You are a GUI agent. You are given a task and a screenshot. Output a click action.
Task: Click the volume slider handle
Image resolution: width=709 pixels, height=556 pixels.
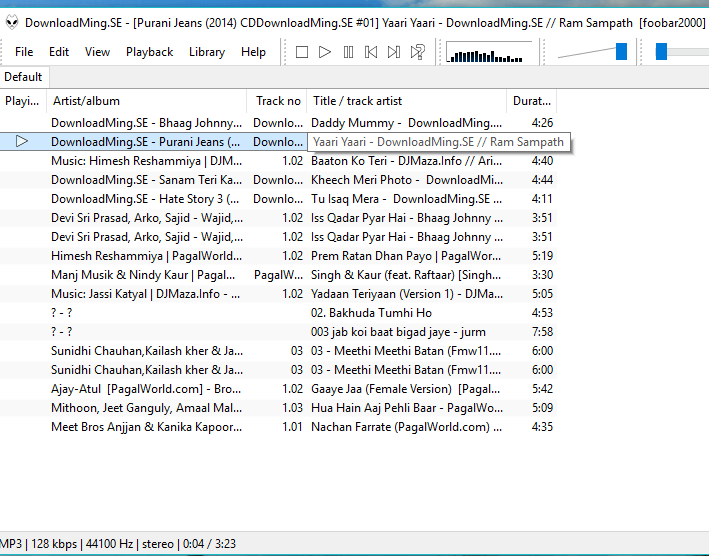tap(621, 52)
